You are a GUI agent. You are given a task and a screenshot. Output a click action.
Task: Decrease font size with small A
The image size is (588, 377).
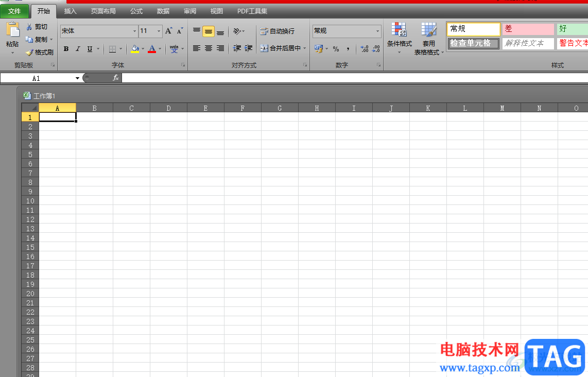coord(180,31)
